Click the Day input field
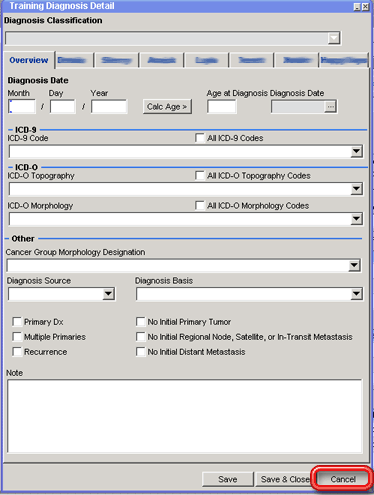 [x=63, y=107]
